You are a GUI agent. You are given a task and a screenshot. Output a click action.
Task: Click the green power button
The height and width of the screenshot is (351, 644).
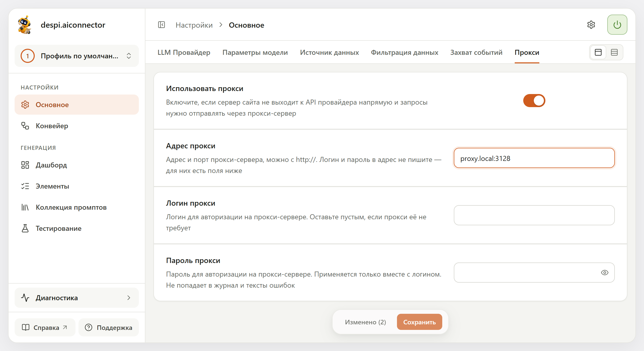[x=617, y=25]
